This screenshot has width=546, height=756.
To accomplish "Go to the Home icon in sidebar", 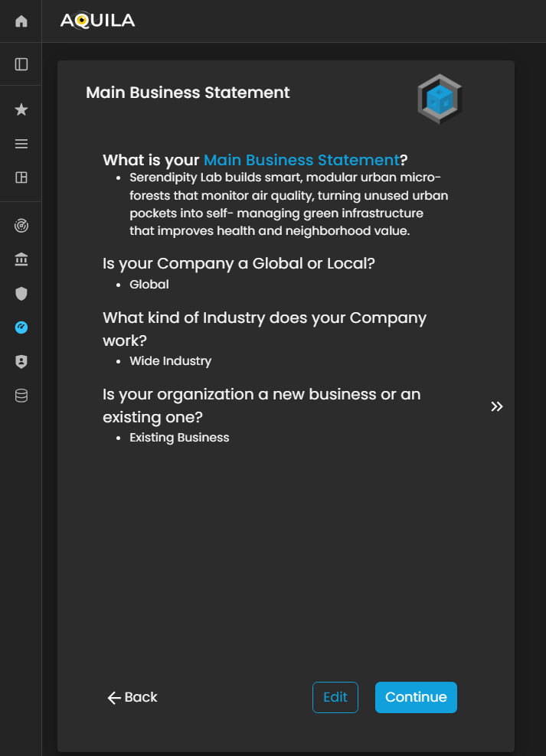I will tap(21, 21).
